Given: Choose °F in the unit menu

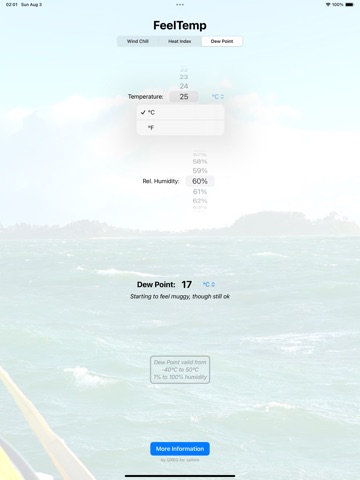Looking at the screenshot, I should tap(180, 128).
